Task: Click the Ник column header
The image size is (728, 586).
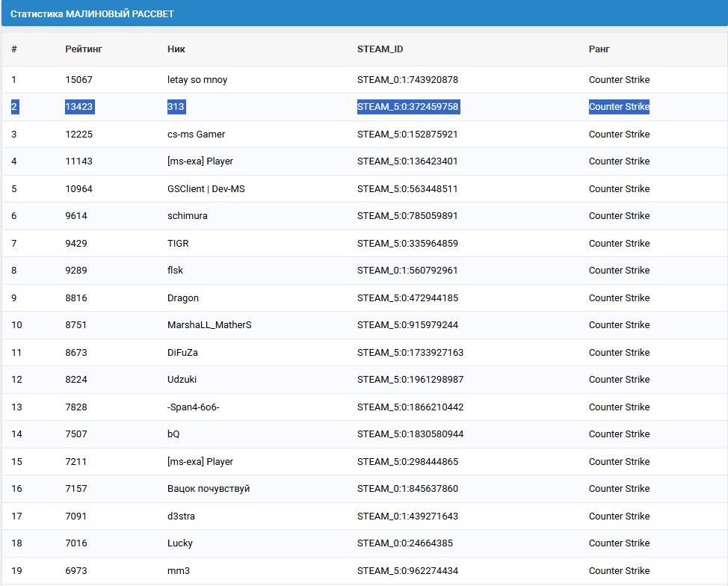Action: (x=176, y=49)
